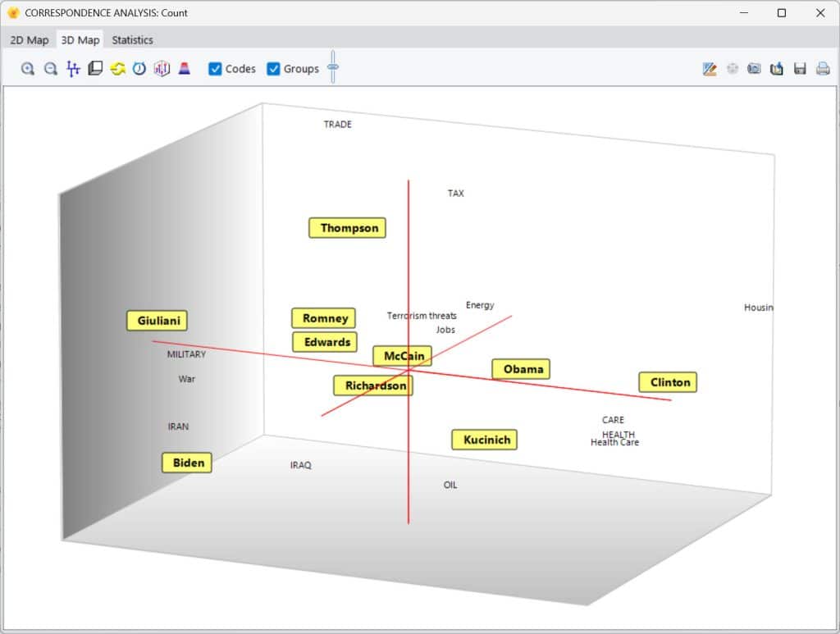Switch to the 2D Map tab
840x634 pixels.
30,40
